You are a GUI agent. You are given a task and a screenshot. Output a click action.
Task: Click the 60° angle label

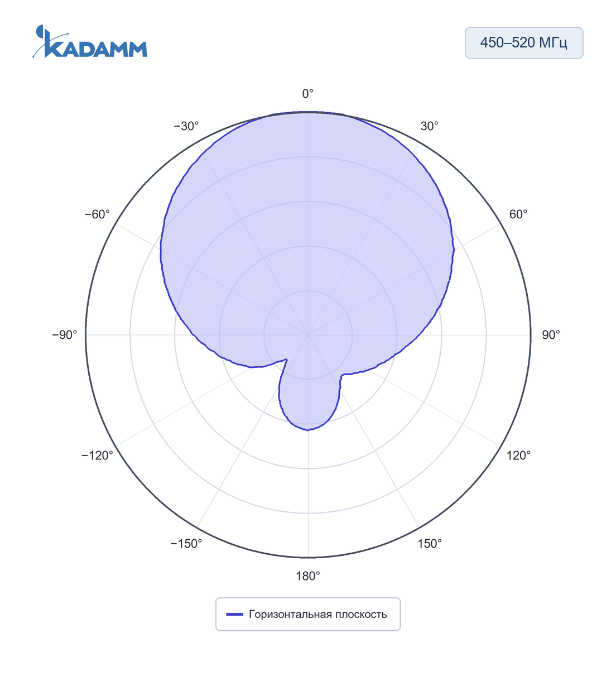click(x=518, y=214)
